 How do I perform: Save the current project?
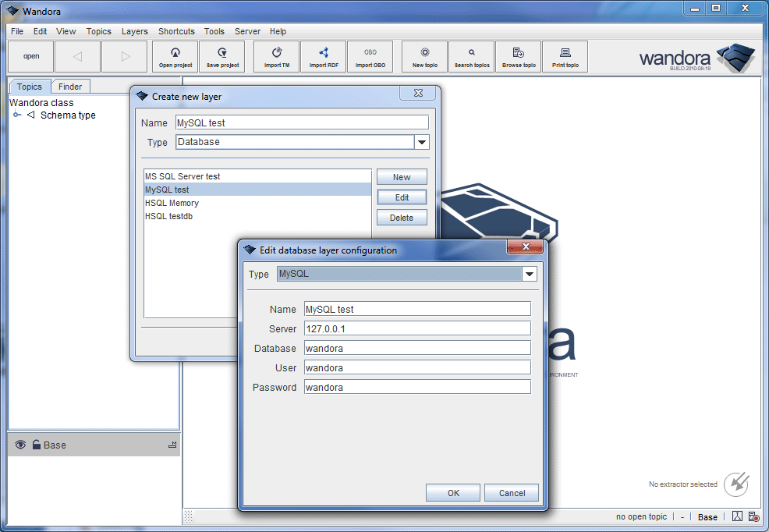[221, 56]
